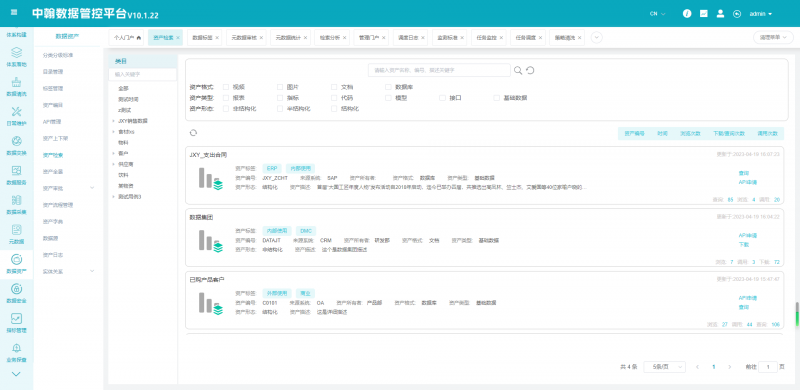Open 元数据 module in left sidebar

pyautogui.click(x=16, y=234)
